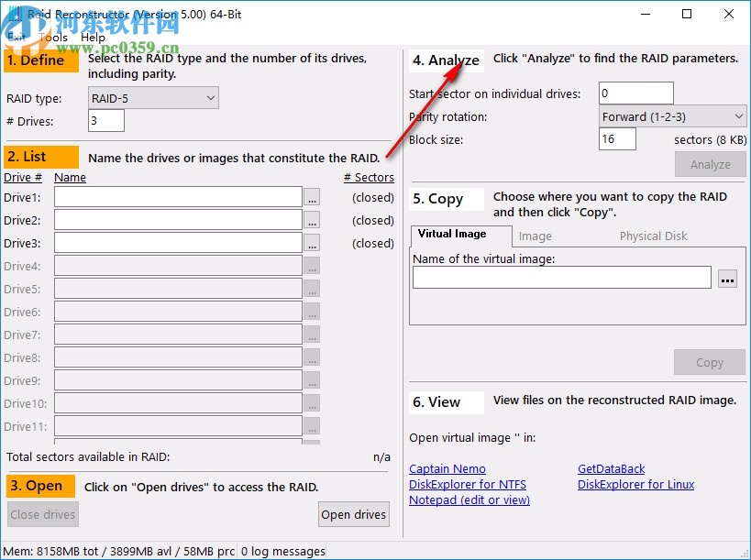This screenshot has height=560, width=751.
Task: Click the Close drives button
Action: (42, 514)
